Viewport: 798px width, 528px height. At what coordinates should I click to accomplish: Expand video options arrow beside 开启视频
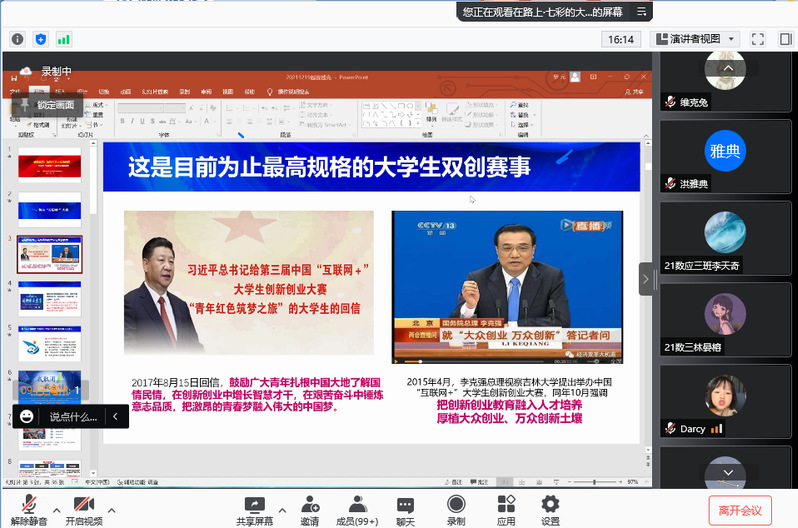[x=111, y=510]
